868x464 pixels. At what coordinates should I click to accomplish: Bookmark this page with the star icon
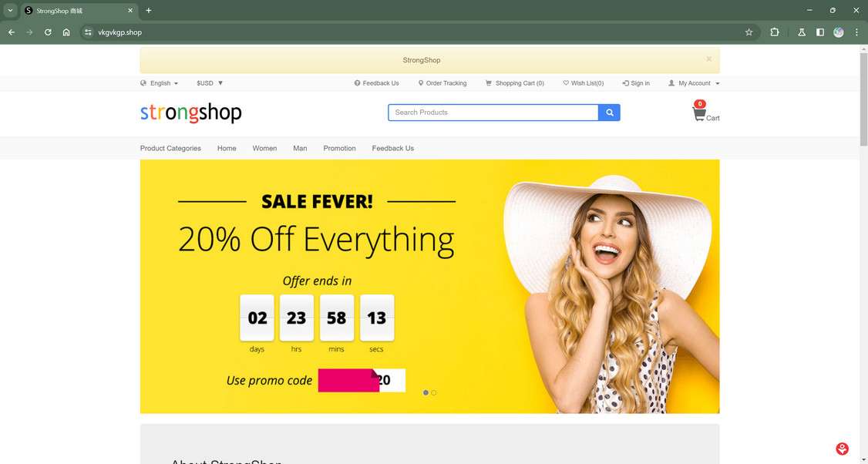pyautogui.click(x=749, y=32)
